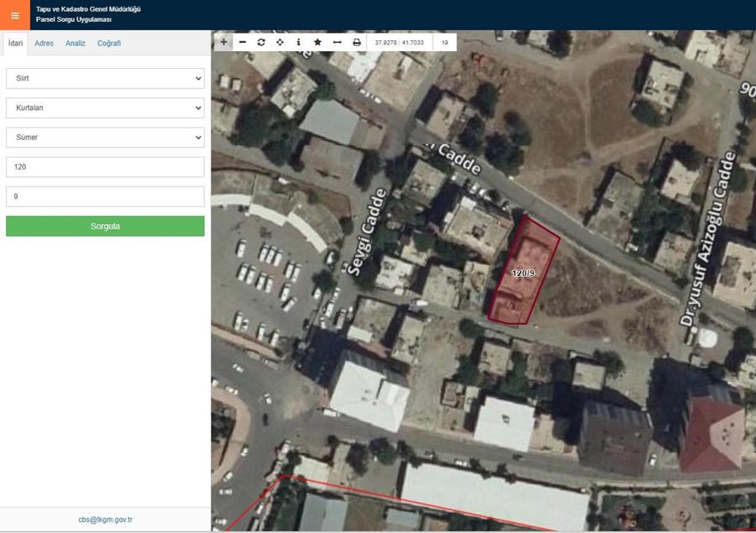756x533 pixels.
Task: Open the info tool icon
Action: pos(298,43)
